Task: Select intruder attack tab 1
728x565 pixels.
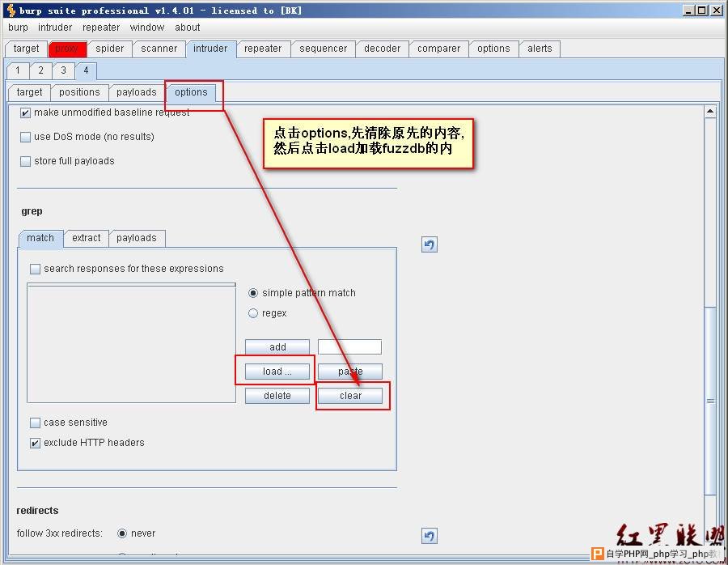Action: tap(18, 70)
